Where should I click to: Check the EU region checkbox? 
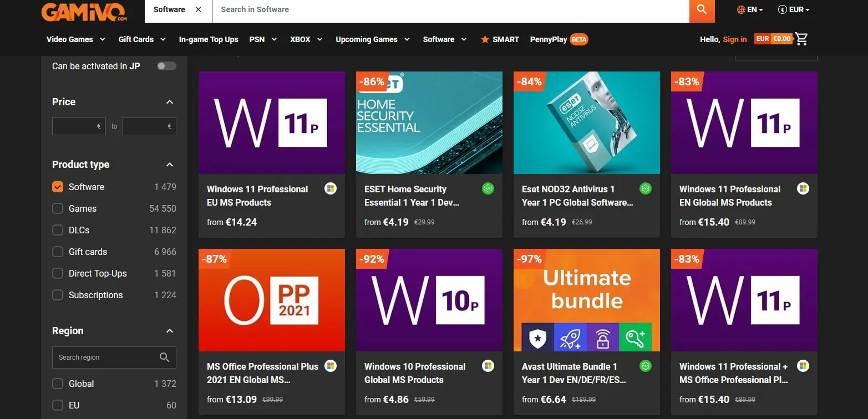(x=58, y=405)
